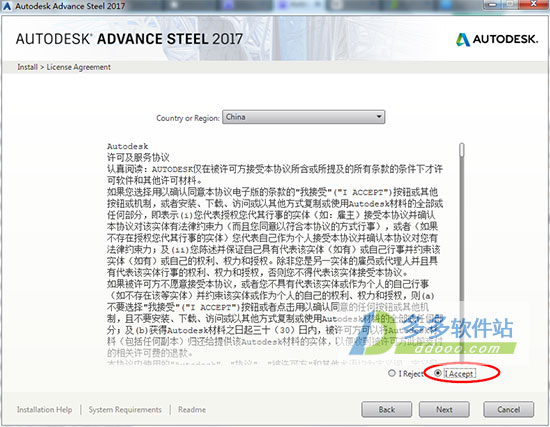Screen dimensions: 550x427
Task: Click the Cancel button
Action: click(x=509, y=409)
